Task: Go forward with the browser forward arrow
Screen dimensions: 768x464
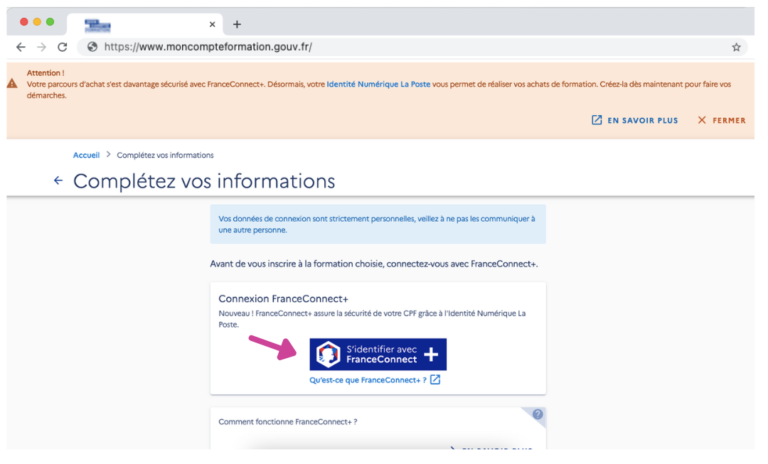Action: [42, 47]
